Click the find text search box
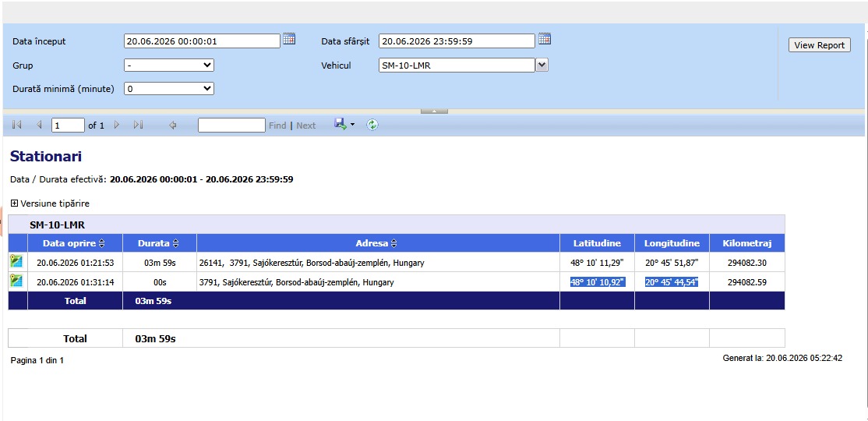Viewport: 868px width, 421px height. 231,126
